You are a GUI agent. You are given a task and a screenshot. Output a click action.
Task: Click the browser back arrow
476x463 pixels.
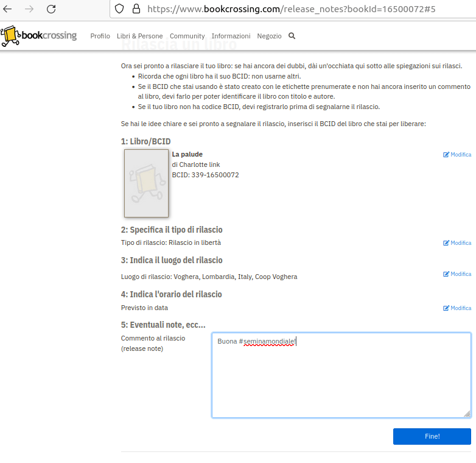pyautogui.click(x=8, y=9)
